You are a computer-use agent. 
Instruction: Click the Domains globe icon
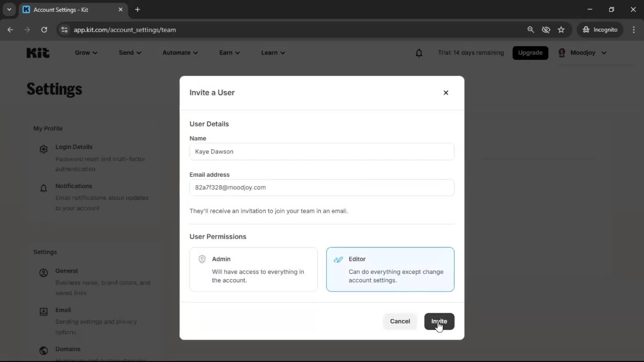pyautogui.click(x=43, y=351)
